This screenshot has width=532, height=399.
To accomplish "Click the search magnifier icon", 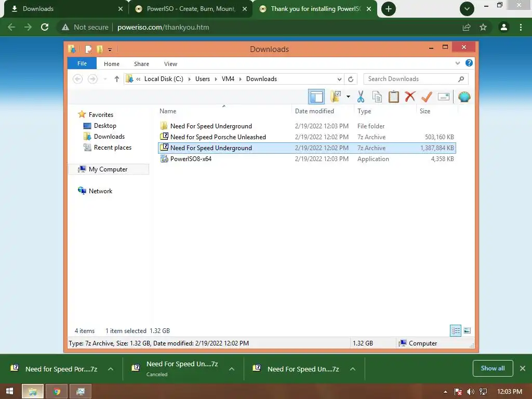I will pyautogui.click(x=461, y=79).
